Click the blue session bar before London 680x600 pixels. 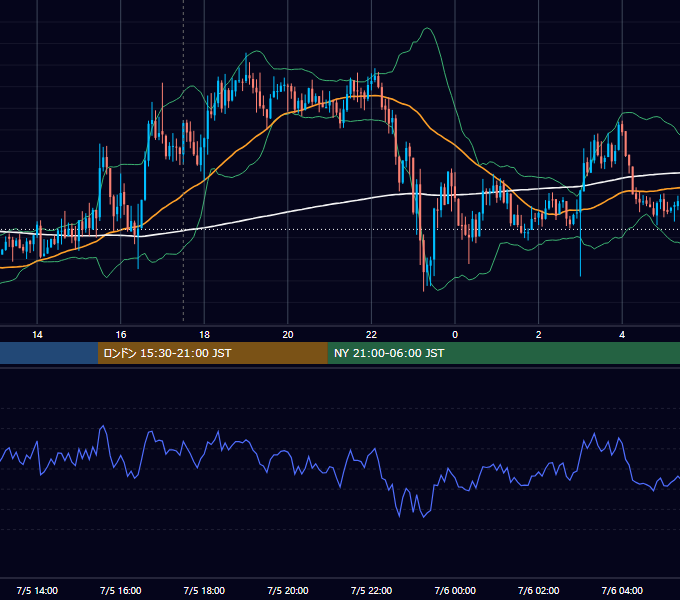tap(49, 353)
